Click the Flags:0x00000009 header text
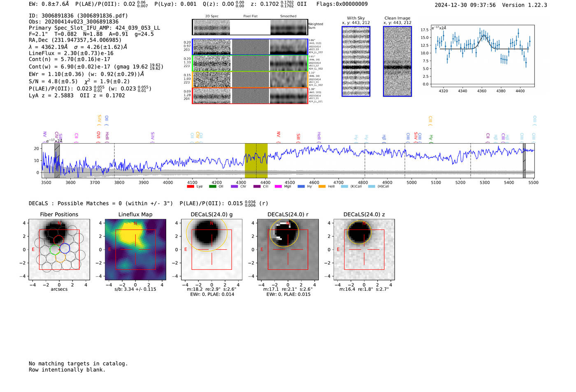 (x=342, y=4)
